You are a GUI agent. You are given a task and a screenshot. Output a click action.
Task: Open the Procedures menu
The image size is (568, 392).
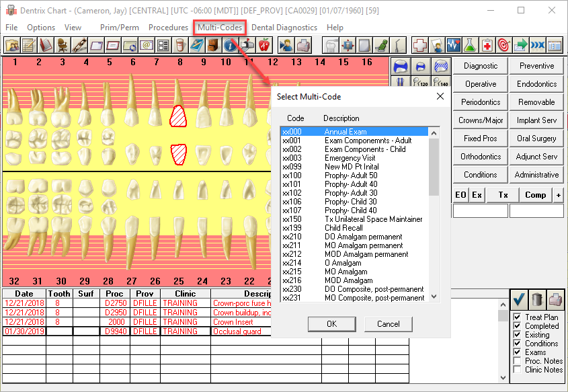pyautogui.click(x=168, y=28)
